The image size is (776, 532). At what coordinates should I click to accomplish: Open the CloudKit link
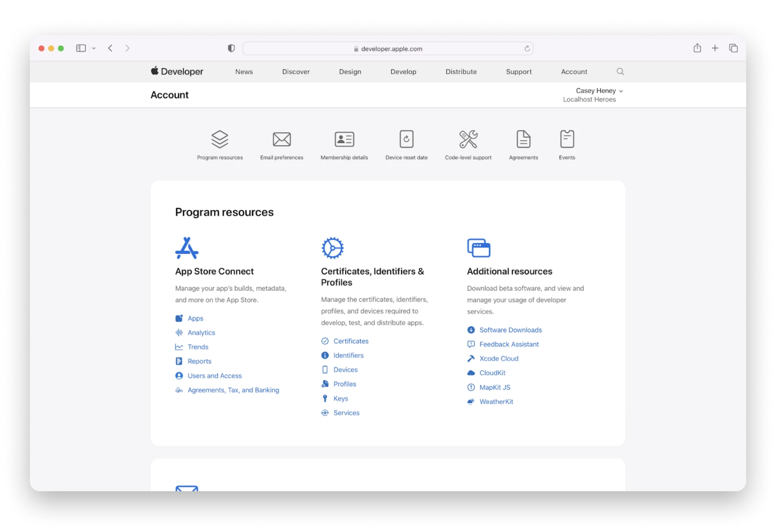coord(492,373)
